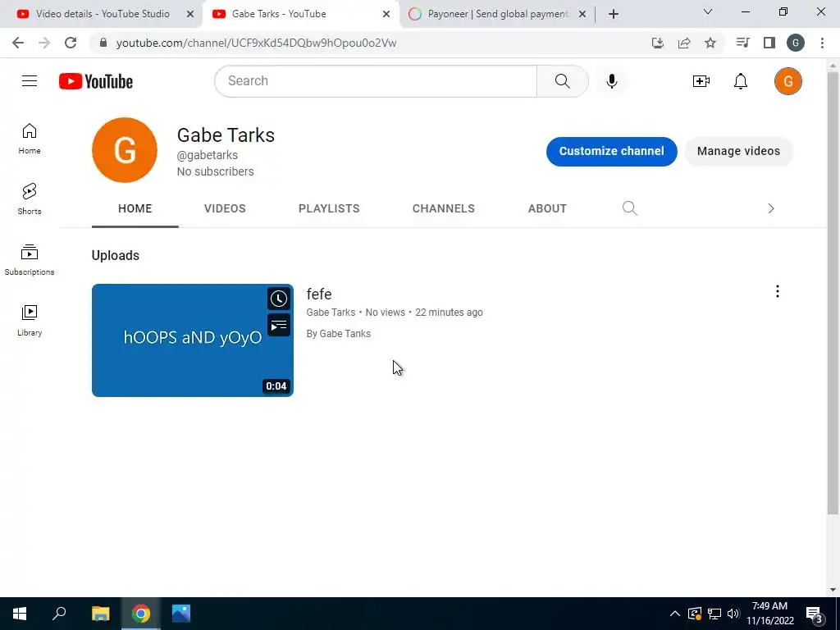Open Library in the sidebar
This screenshot has height=630, width=840.
click(30, 321)
